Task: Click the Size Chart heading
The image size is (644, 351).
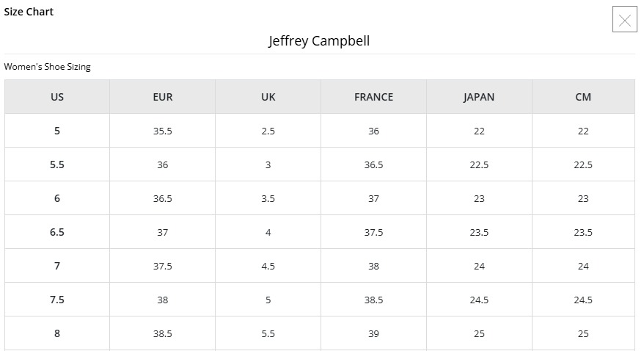Action: tap(29, 12)
